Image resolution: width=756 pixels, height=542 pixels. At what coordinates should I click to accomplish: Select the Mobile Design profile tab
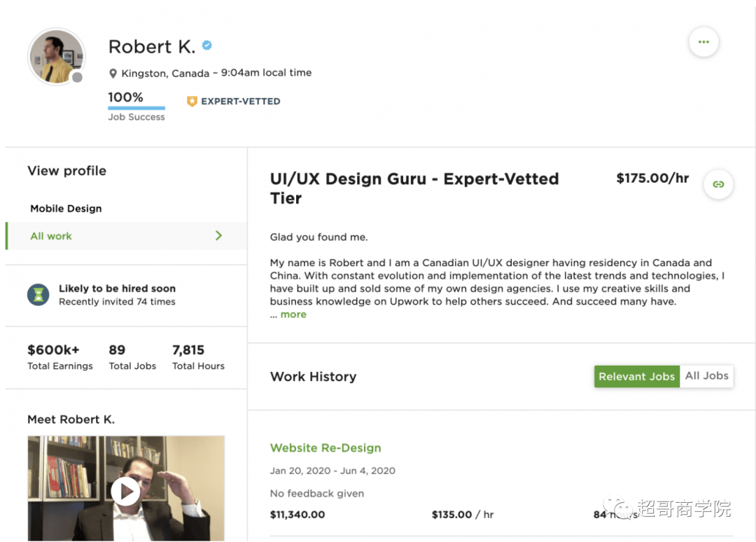66,209
